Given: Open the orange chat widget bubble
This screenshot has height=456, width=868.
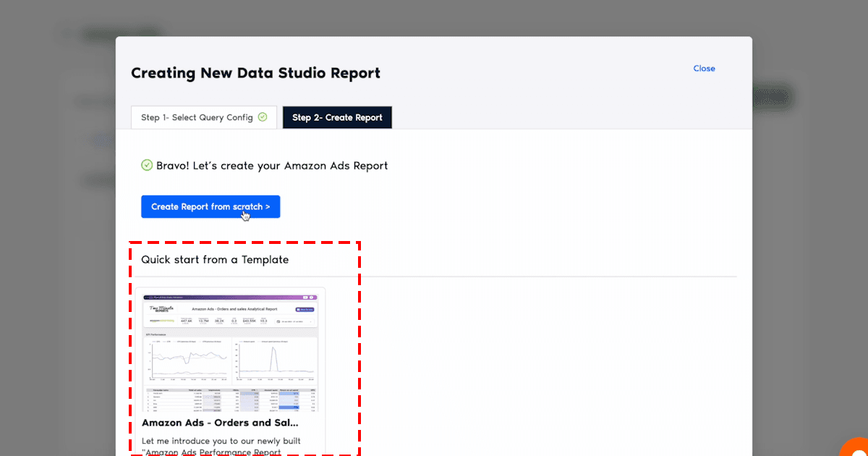Looking at the screenshot, I should tap(857, 449).
